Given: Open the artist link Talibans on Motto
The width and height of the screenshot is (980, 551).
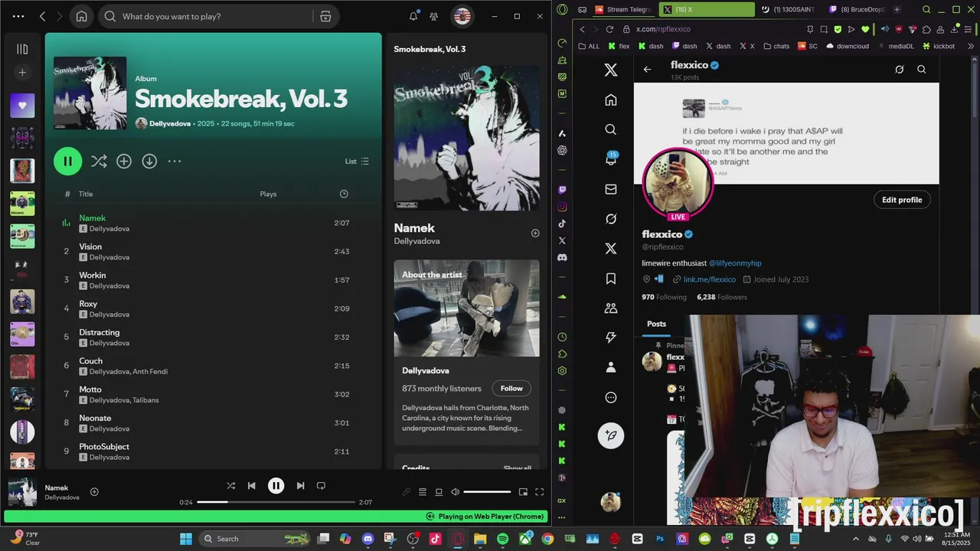Looking at the screenshot, I should 145,400.
